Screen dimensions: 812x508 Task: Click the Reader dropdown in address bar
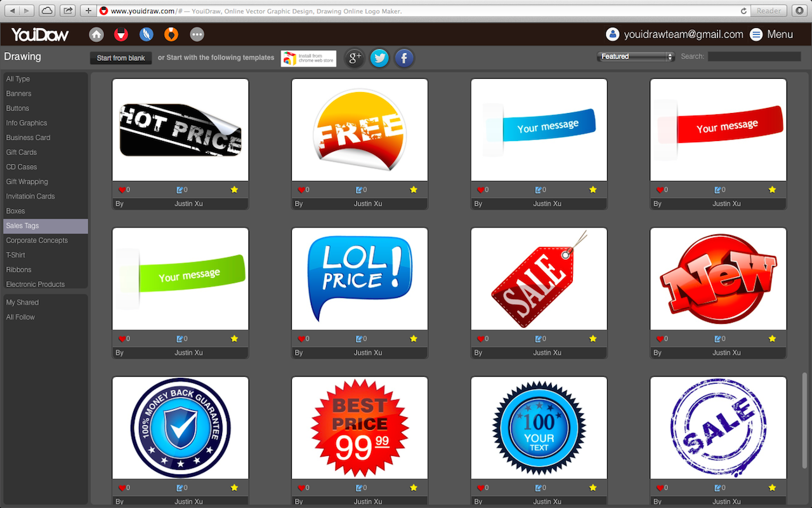768,10
